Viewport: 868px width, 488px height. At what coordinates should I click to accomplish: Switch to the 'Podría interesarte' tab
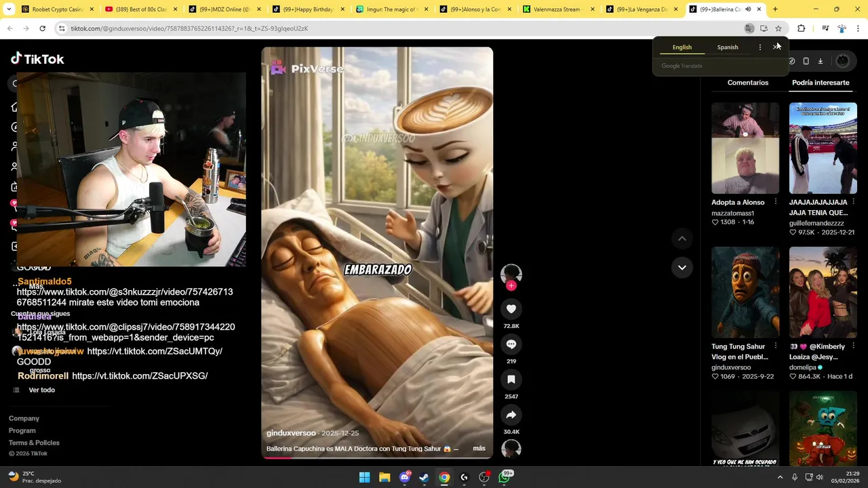coord(821,83)
